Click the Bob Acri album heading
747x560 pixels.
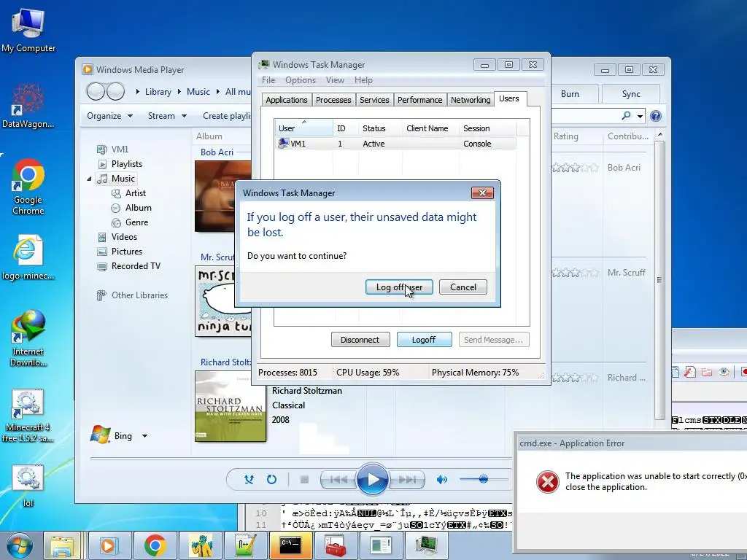pos(217,152)
